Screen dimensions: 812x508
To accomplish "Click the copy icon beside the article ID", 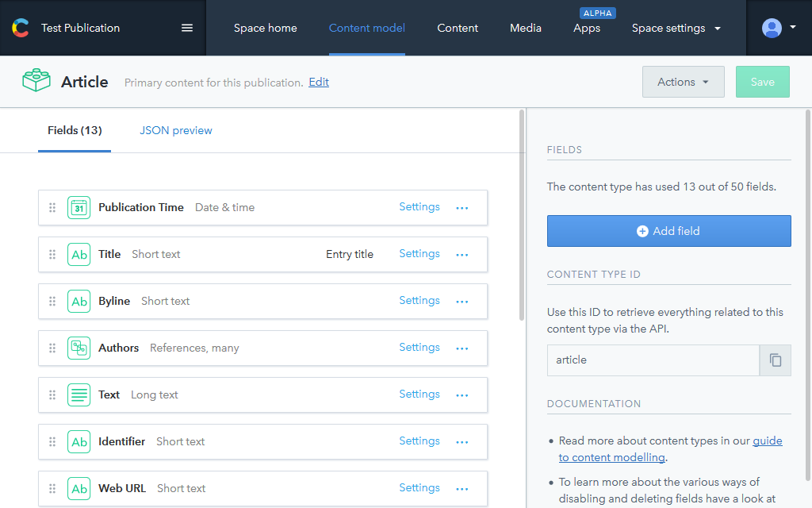I will point(776,360).
